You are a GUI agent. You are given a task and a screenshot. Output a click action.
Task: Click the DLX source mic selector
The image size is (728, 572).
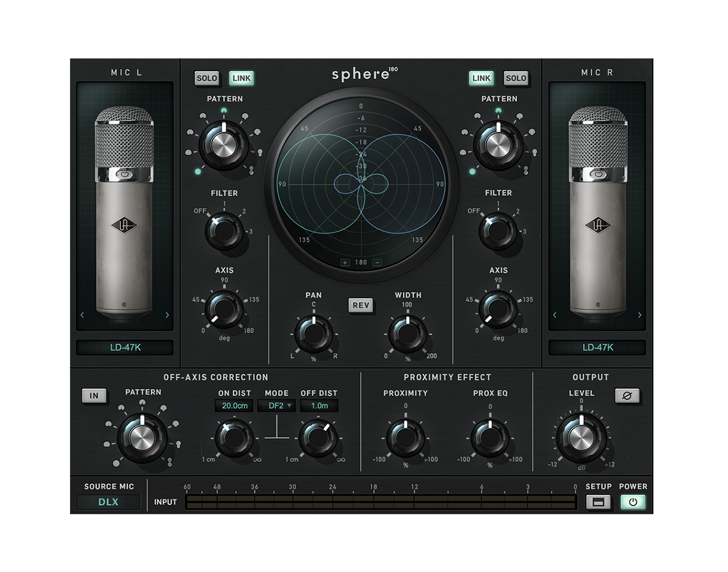pos(108,502)
